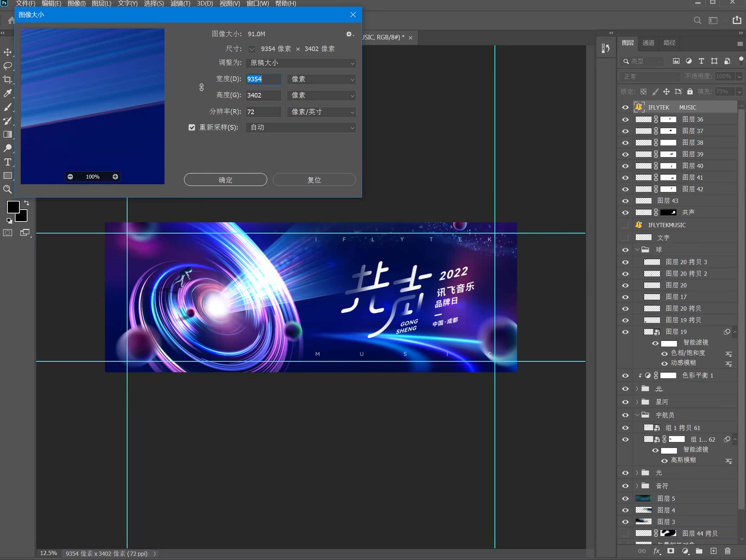
Task: Select the Lasso tool
Action: (x=7, y=66)
